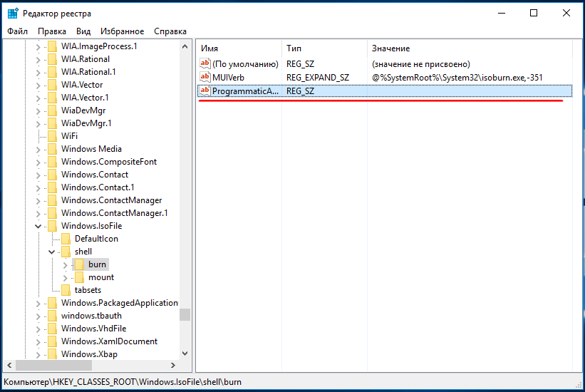Select the WIA.Rational.1 tree item
Screen dimensions: 585x392
(88, 72)
